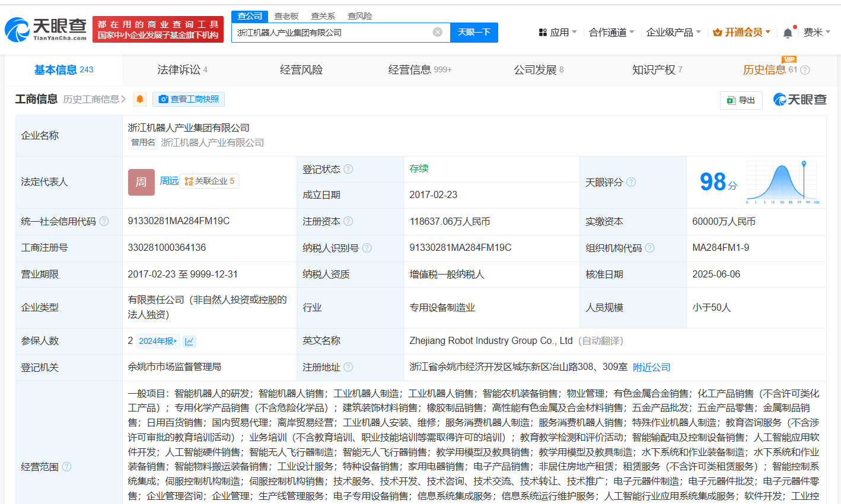Select the 查老板 search tab
Screen dimensions: 841x504
[286, 16]
